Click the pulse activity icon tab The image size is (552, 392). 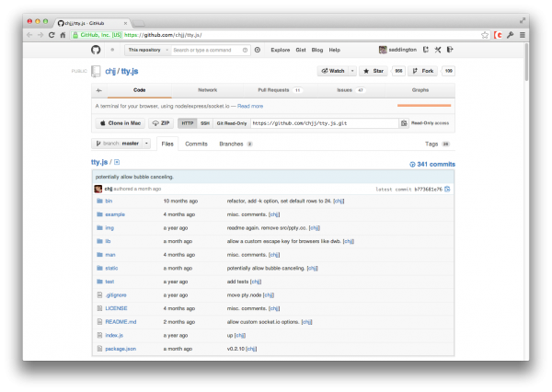[99, 90]
